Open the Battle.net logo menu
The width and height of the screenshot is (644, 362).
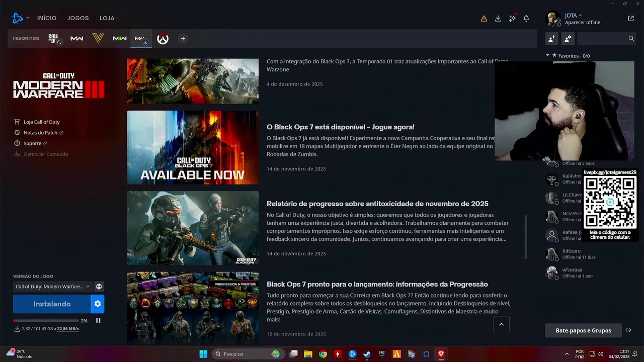(18, 18)
